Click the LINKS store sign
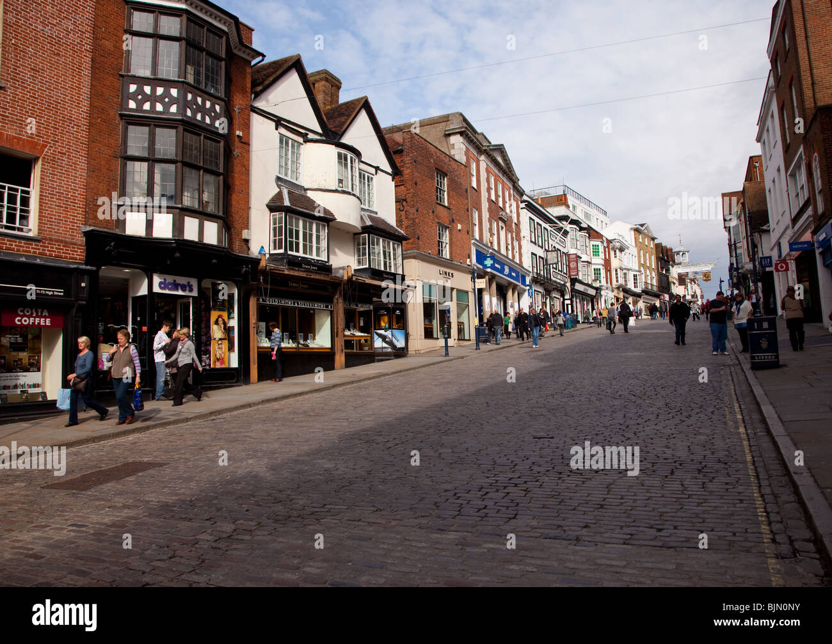Screen dimensions: 832x644 (446, 273)
